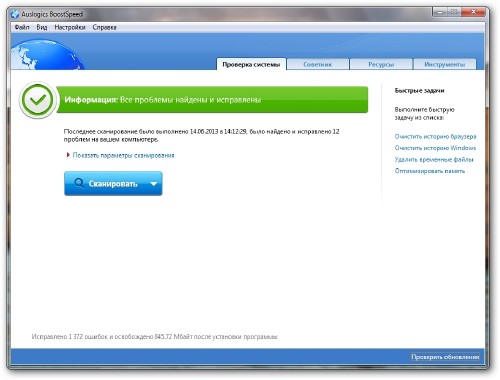
Task: Click the magnifier icon on Сканировать button
Action: pos(79,183)
